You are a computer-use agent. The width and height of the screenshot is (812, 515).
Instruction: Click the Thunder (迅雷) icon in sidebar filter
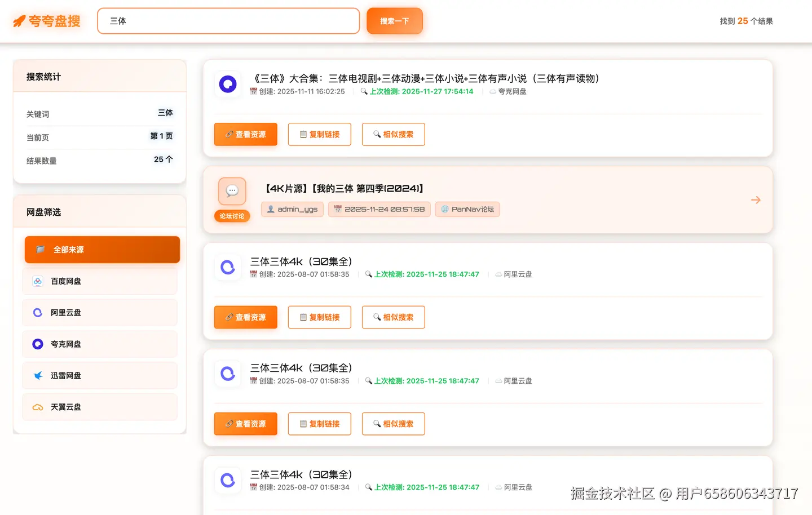click(37, 375)
